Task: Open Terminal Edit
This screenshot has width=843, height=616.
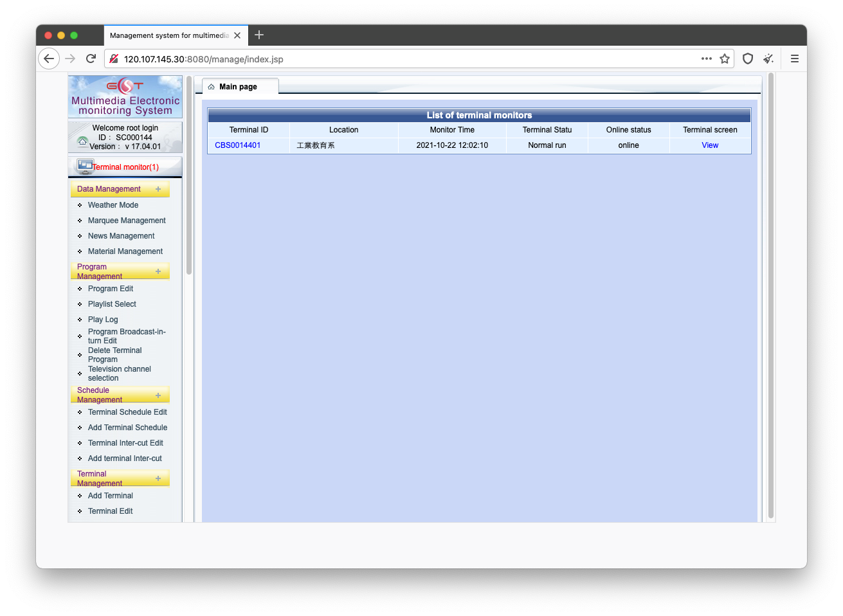Action: point(111,511)
